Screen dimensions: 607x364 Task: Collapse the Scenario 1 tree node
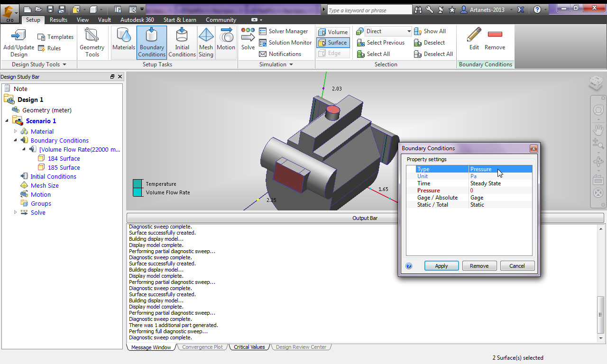pyautogui.click(x=7, y=121)
